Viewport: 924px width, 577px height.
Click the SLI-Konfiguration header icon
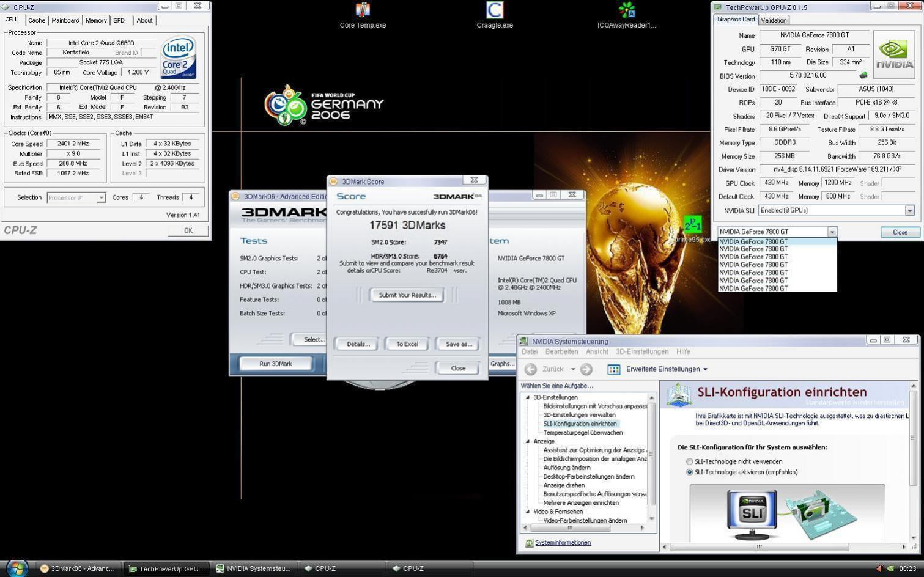(x=679, y=394)
